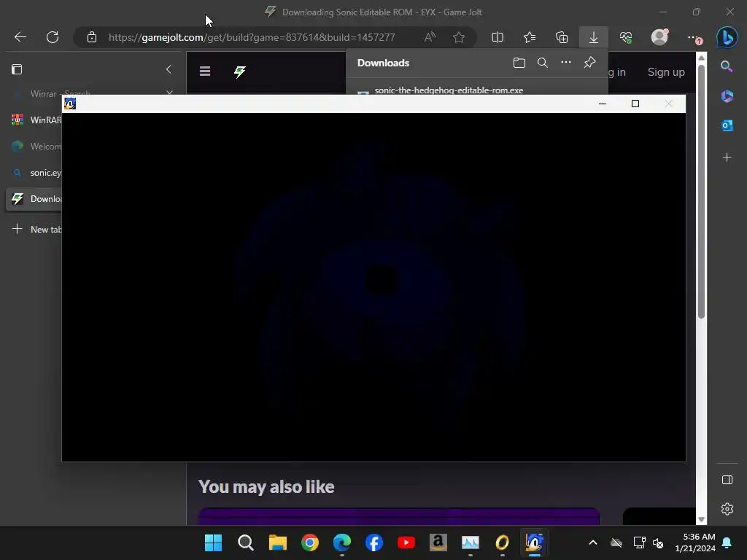This screenshot has height=560, width=747.
Task: Open search in the Edge sidebar
Action: tap(727, 66)
